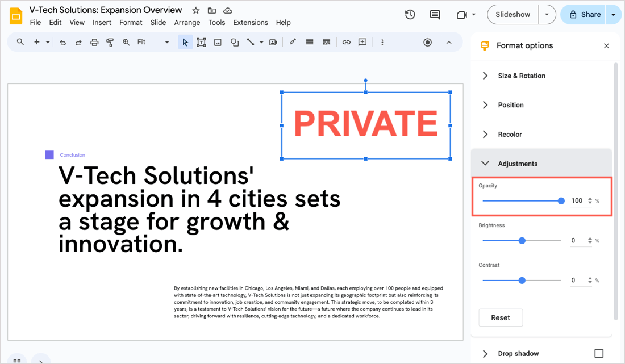Select the text box tool
Image resolution: width=625 pixels, height=364 pixels.
point(201,42)
